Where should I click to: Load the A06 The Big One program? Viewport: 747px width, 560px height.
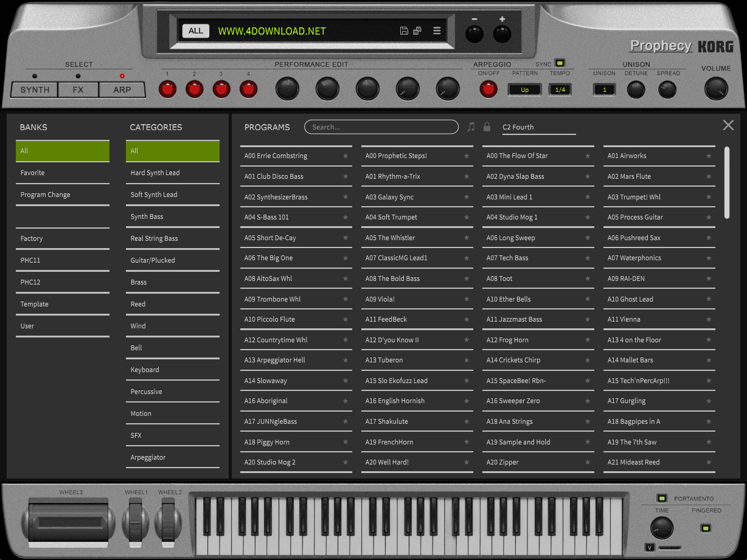point(296,258)
